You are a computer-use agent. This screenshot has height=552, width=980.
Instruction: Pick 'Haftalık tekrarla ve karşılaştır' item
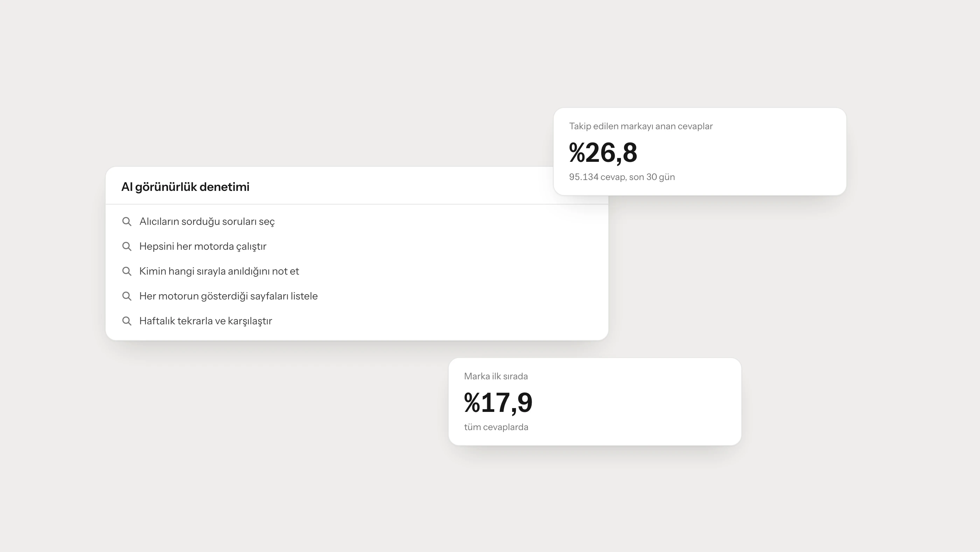357,321
